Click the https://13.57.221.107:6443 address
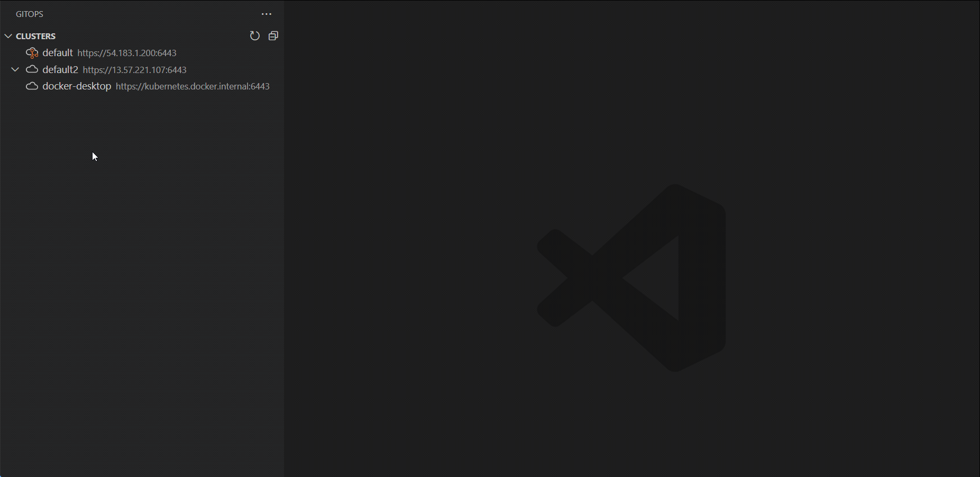This screenshot has width=980, height=477. tap(135, 70)
